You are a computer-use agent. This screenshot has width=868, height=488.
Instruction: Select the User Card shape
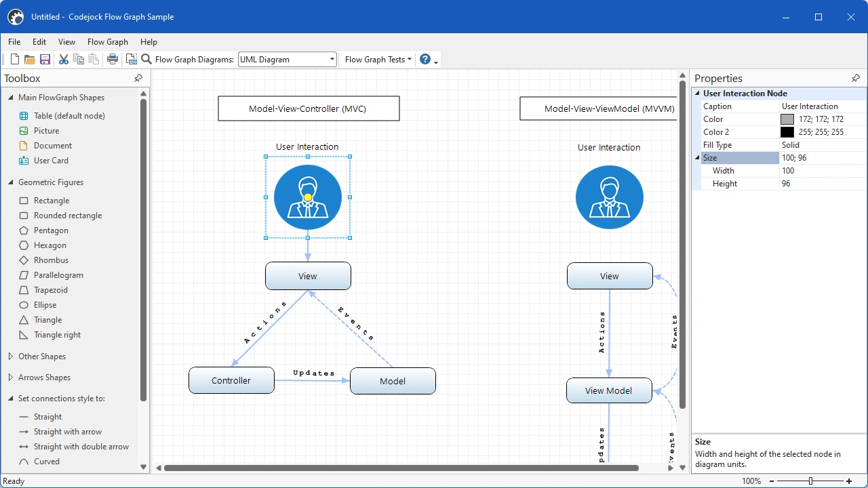(x=51, y=161)
